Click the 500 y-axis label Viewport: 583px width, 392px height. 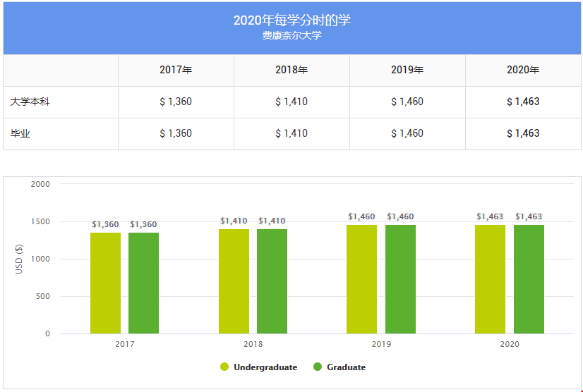coord(43,297)
